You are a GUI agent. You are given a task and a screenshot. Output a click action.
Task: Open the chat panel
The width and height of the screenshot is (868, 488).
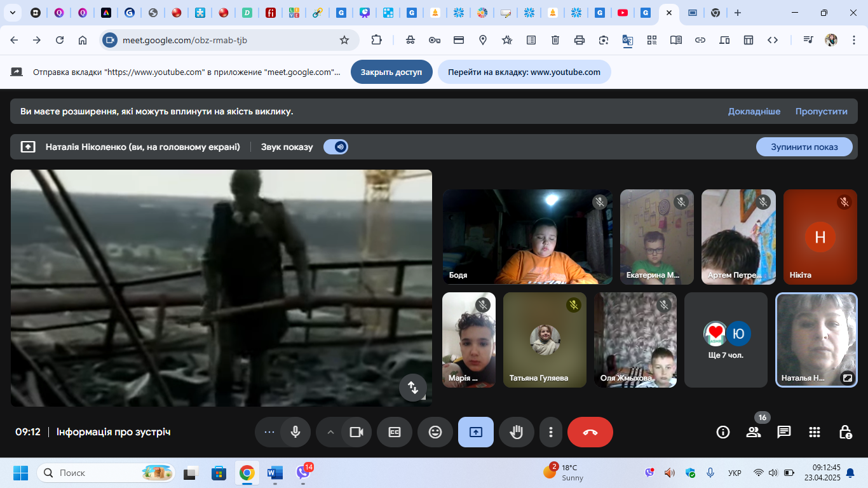coord(784,432)
